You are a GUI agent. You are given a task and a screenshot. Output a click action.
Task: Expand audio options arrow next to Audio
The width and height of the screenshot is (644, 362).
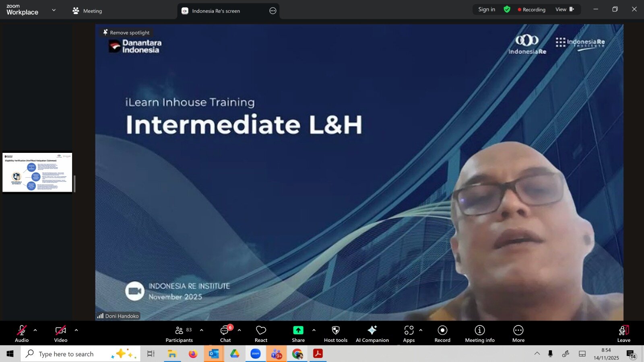tap(35, 330)
